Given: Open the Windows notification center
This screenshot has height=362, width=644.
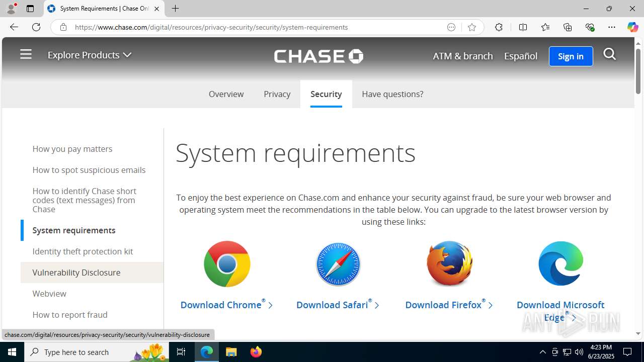Looking at the screenshot, I should (x=627, y=352).
